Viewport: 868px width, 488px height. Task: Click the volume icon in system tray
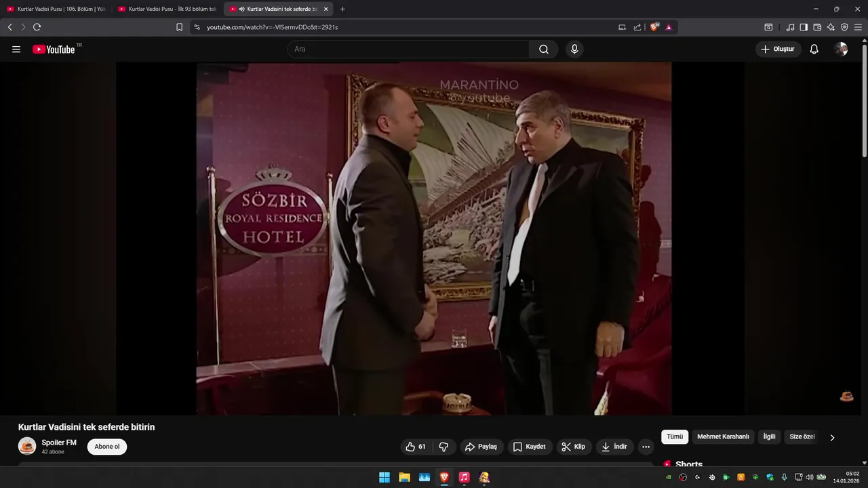[809, 477]
